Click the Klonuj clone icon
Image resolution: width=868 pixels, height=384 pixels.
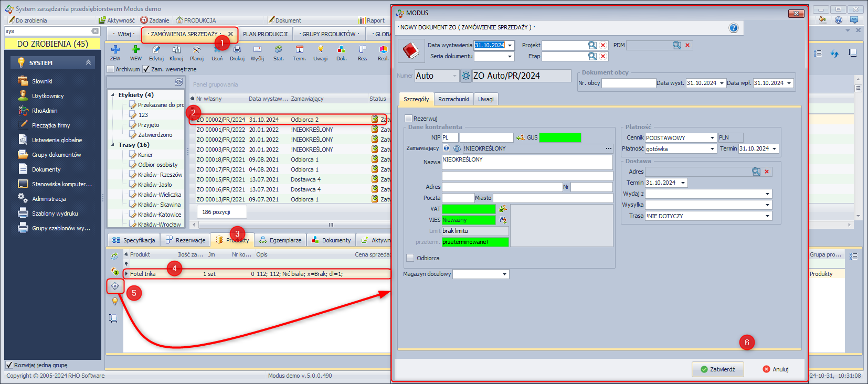click(176, 50)
